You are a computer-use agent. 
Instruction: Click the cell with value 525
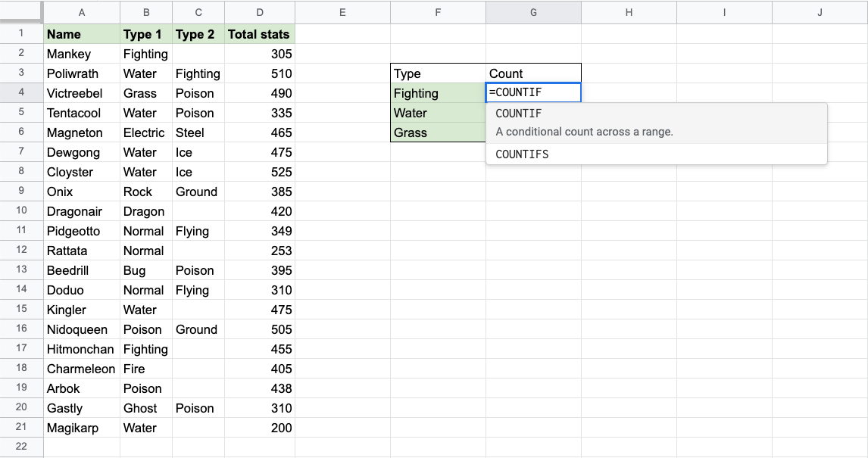(260, 172)
